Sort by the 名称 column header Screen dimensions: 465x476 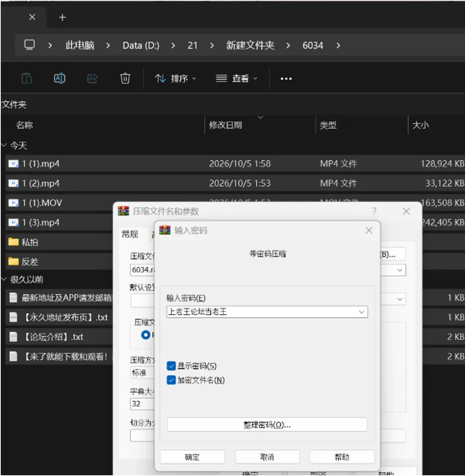point(25,125)
